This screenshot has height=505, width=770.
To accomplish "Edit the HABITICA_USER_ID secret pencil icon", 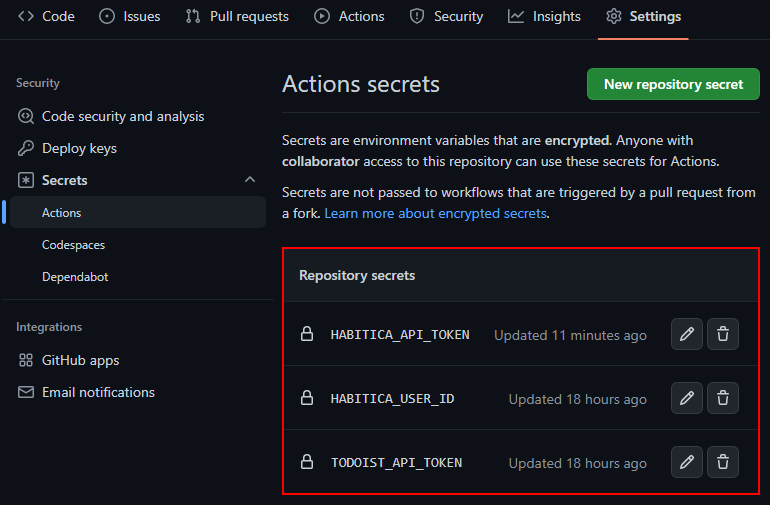I will (x=687, y=398).
